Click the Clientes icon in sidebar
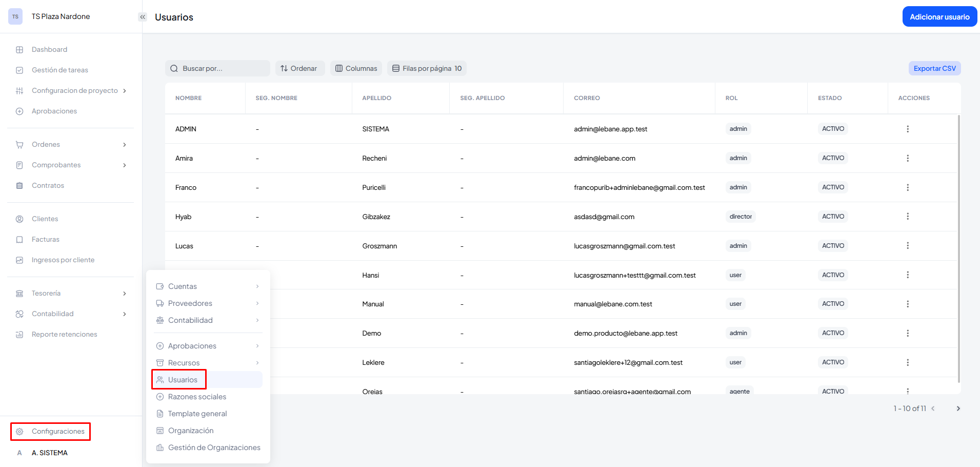The height and width of the screenshot is (467, 980). 19,219
